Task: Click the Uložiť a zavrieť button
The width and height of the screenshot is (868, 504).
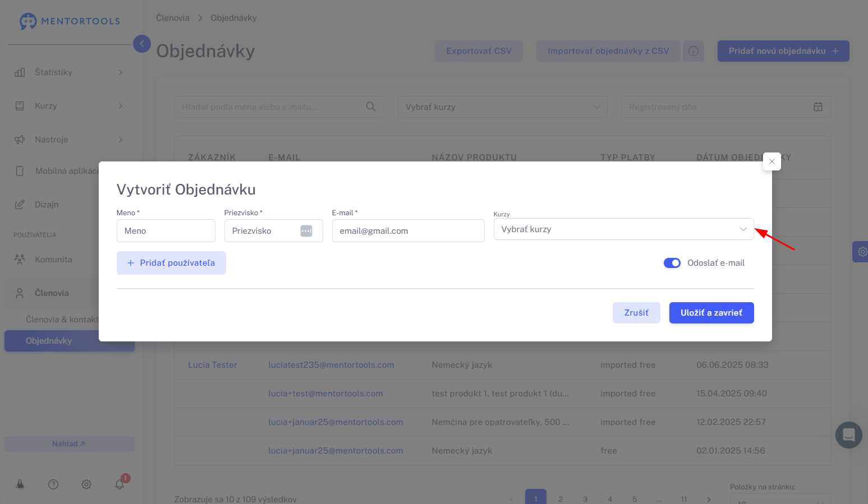Action: coord(711,313)
